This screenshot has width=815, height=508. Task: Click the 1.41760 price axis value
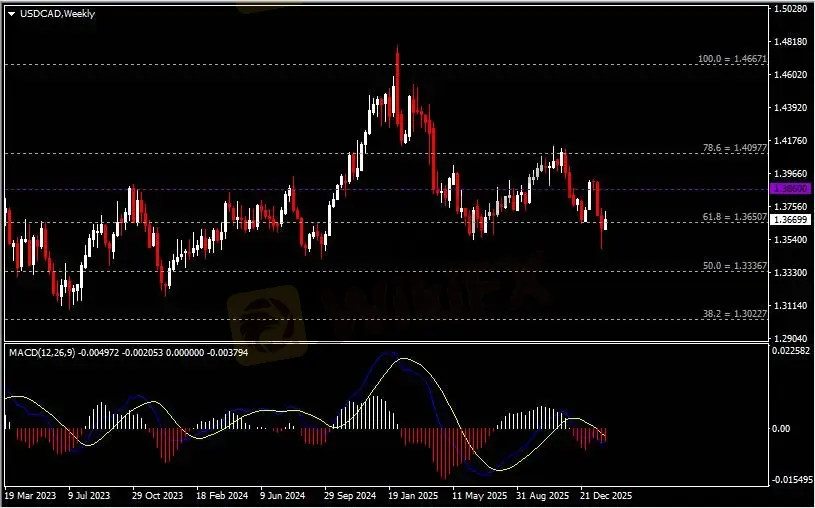click(x=791, y=141)
